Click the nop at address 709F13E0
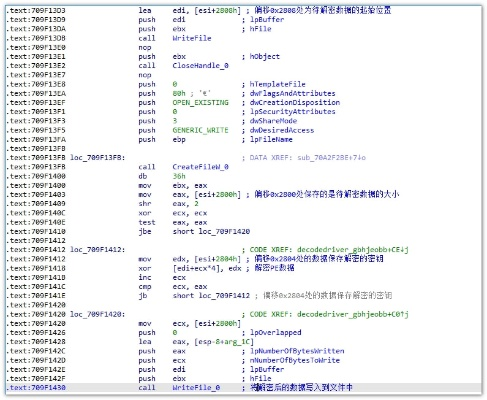This screenshot has width=487, height=400. 145,47
